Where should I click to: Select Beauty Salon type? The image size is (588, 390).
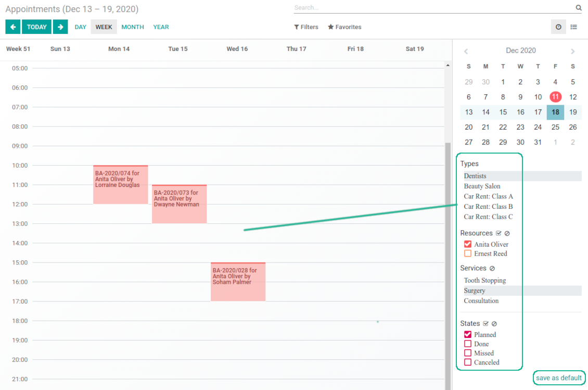(x=482, y=186)
